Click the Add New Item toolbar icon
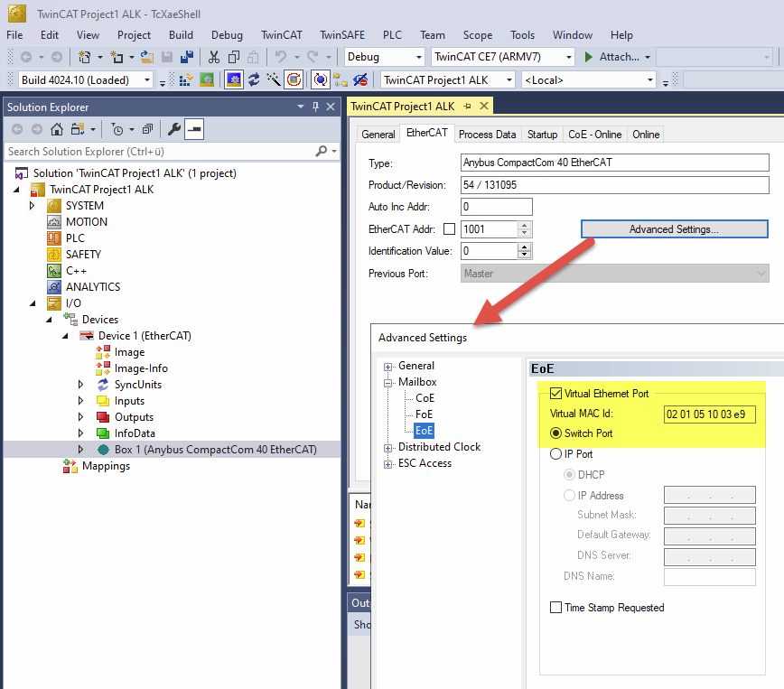This screenshot has width=784, height=689. pyautogui.click(x=117, y=57)
